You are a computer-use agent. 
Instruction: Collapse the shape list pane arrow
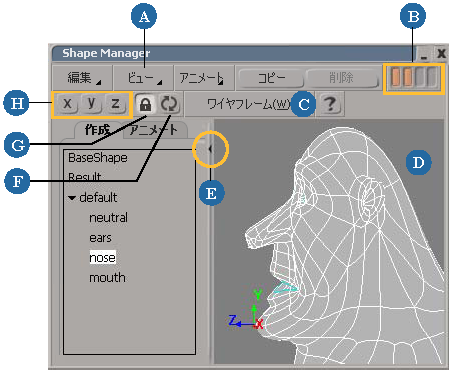pos(210,149)
